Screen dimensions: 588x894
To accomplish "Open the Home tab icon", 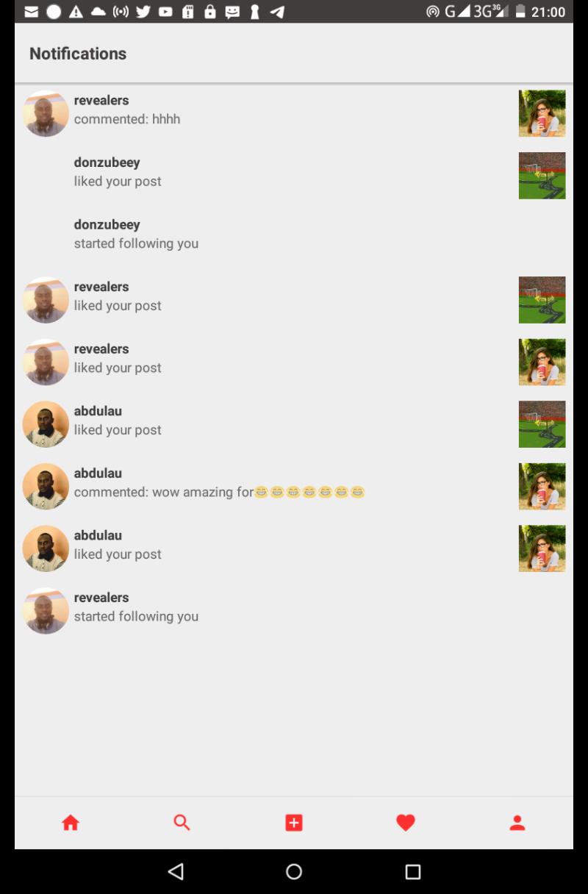I will tap(71, 823).
